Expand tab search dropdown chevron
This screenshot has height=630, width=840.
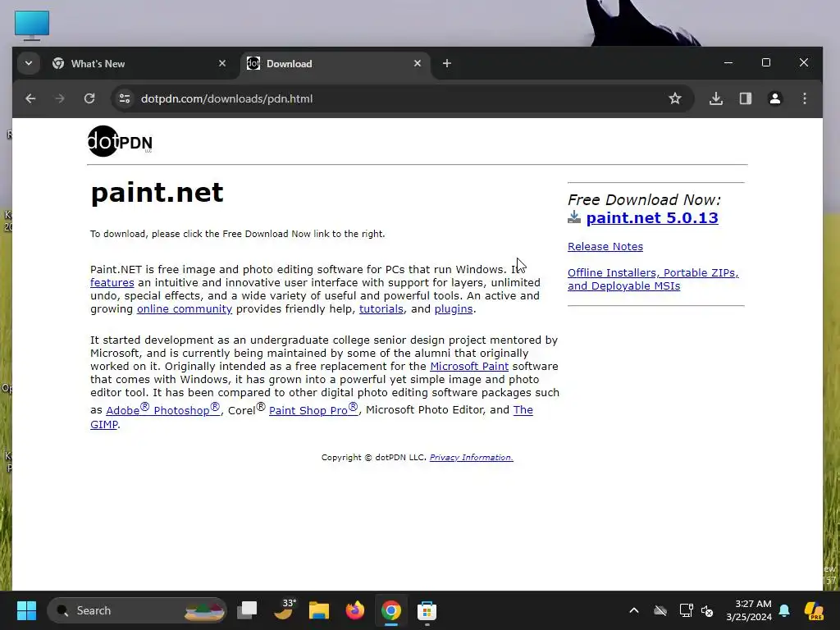pos(29,63)
